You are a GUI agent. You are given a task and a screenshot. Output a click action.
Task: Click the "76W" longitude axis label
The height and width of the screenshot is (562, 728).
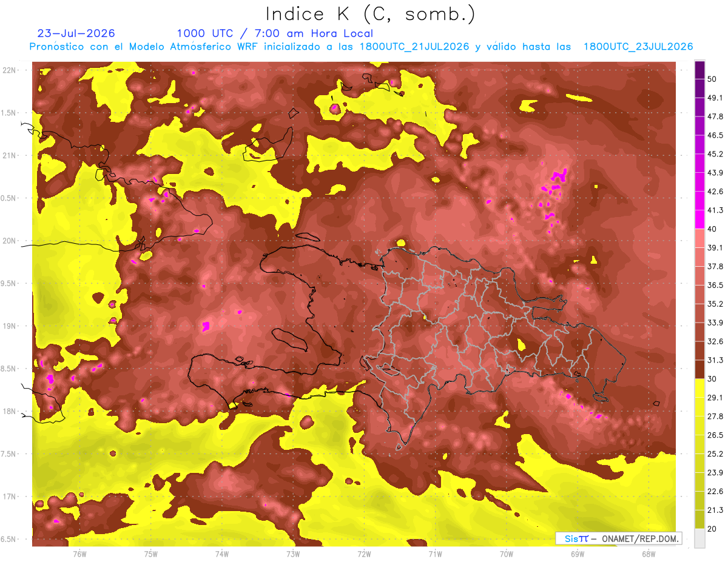point(79,554)
